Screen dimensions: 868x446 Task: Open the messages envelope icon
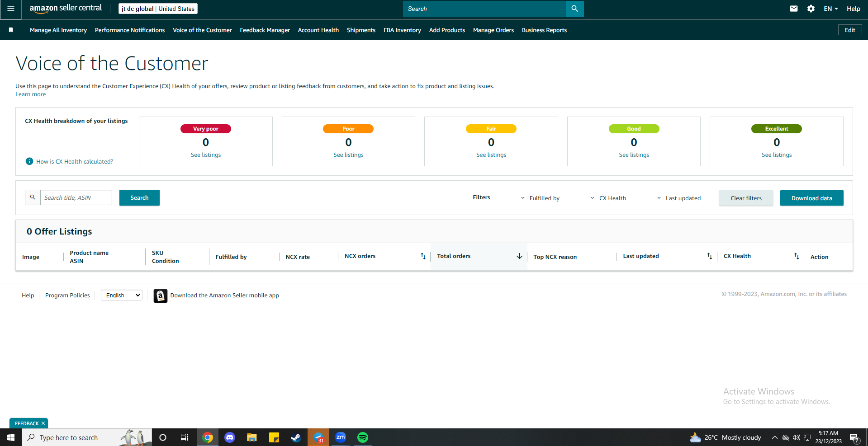coord(793,9)
